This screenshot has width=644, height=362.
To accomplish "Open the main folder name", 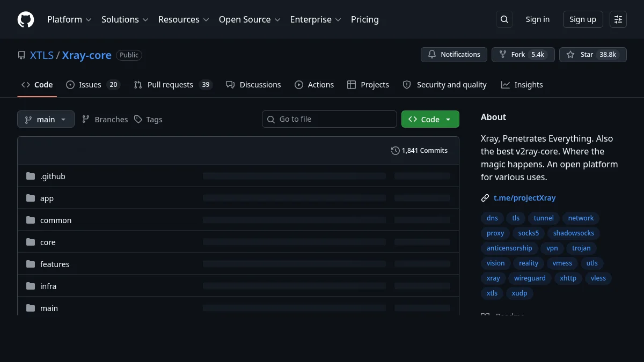I will pyautogui.click(x=49, y=308).
